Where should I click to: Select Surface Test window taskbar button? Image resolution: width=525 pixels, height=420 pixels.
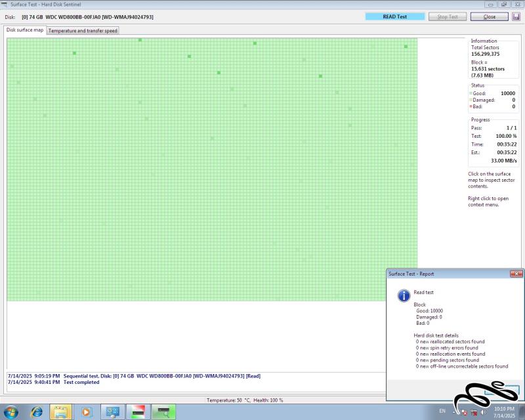pos(163,411)
